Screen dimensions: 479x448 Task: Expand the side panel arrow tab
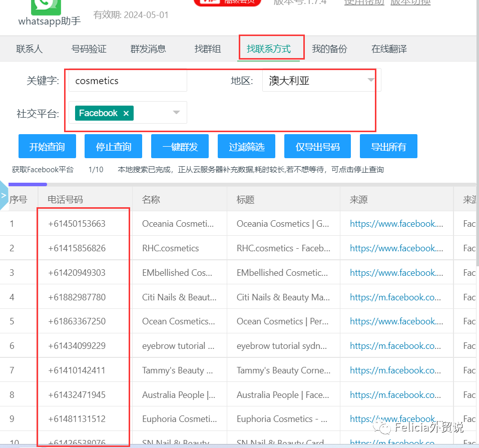[4, 195]
